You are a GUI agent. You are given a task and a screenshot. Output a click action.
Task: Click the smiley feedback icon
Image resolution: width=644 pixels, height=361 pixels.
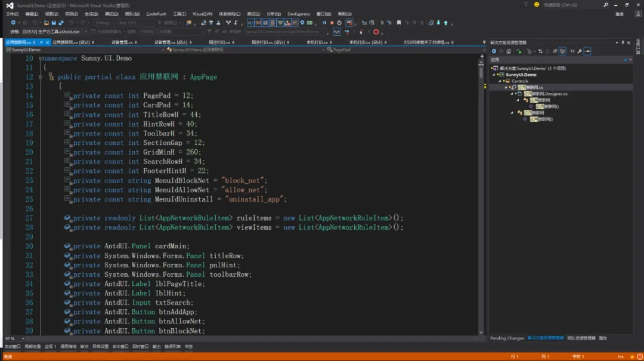(537, 5)
